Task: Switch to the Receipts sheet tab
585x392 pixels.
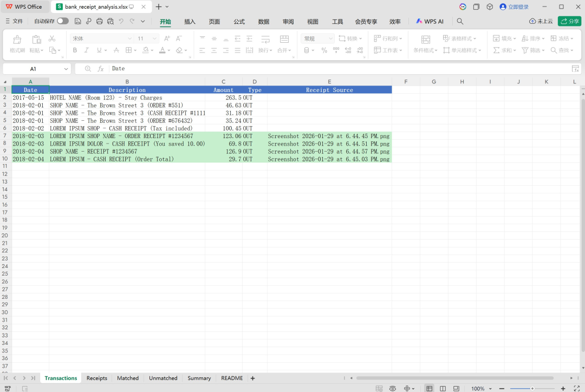Action: pyautogui.click(x=97, y=378)
